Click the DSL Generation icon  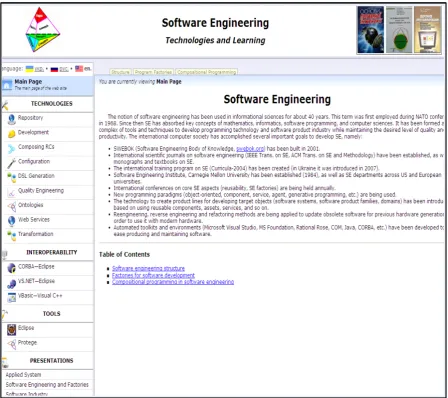pos(11,177)
